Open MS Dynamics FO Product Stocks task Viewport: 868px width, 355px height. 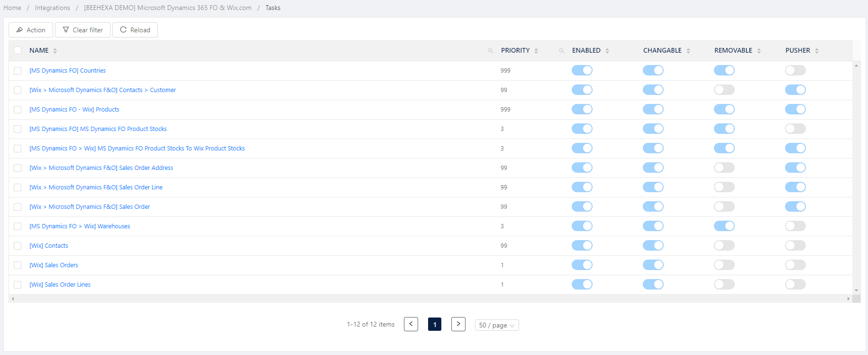click(98, 129)
